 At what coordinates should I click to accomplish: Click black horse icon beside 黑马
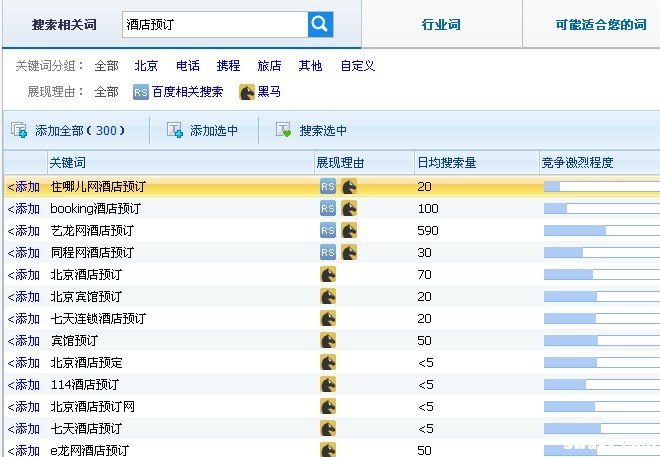tap(247, 92)
